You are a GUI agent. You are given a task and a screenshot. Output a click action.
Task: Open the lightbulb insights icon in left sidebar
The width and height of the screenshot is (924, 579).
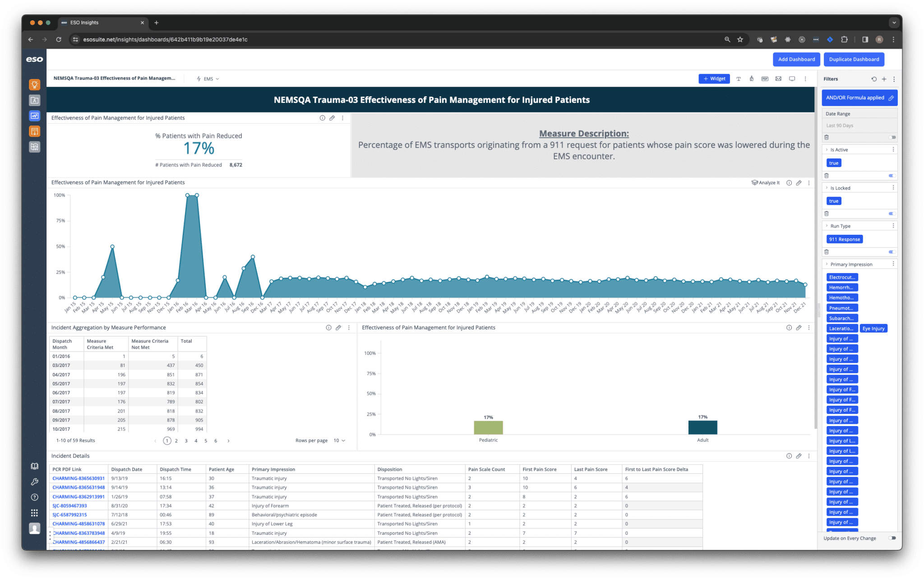[35, 84]
